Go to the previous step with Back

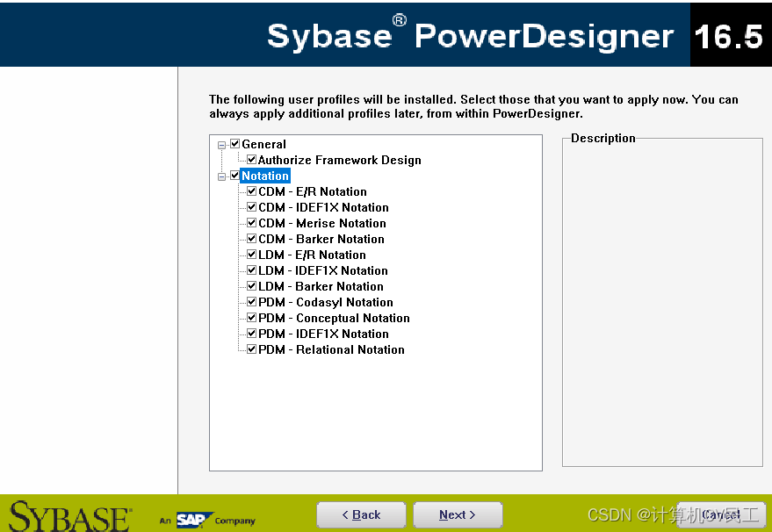coord(361,514)
